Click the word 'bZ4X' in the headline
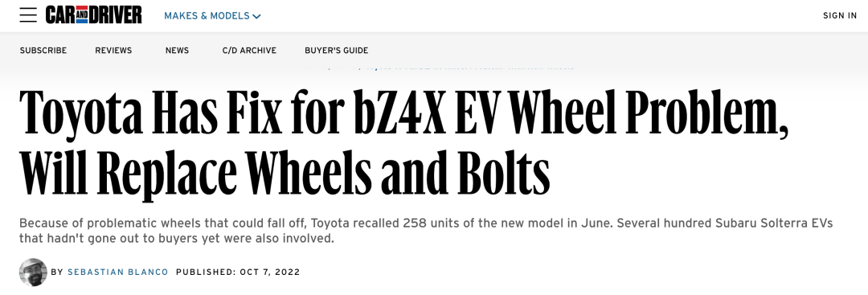 click(x=399, y=111)
